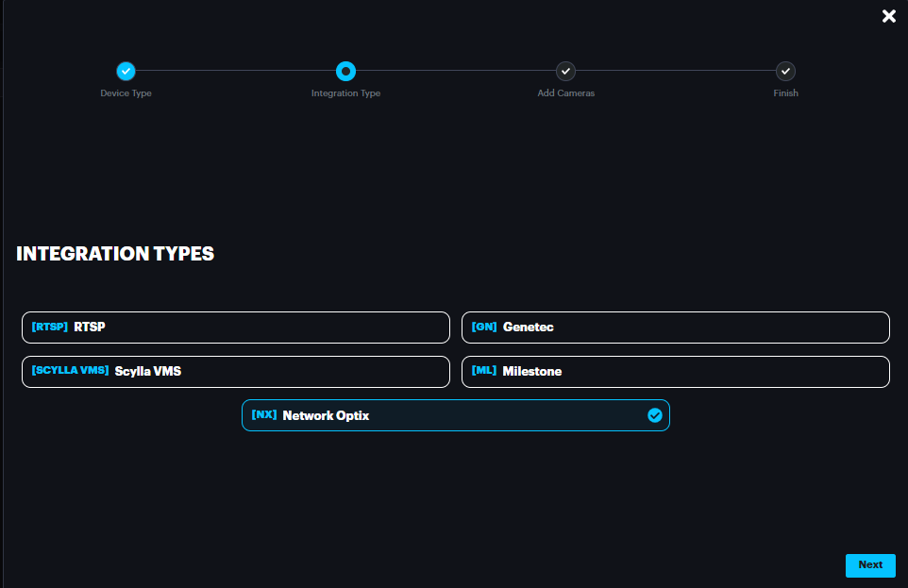908x588 pixels.
Task: Click the Integration Types heading
Action: click(x=115, y=254)
